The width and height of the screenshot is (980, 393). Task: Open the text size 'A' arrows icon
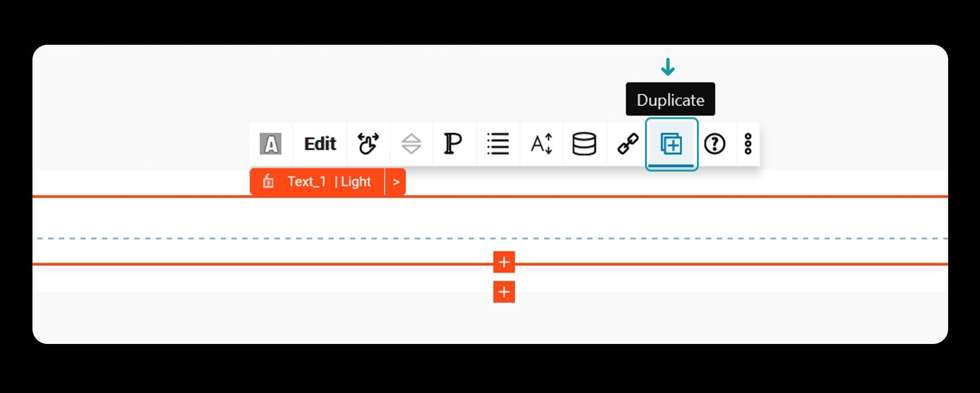(541, 144)
